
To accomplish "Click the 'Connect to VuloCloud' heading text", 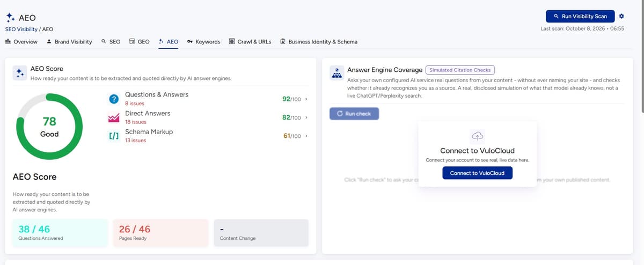I will [x=477, y=151].
